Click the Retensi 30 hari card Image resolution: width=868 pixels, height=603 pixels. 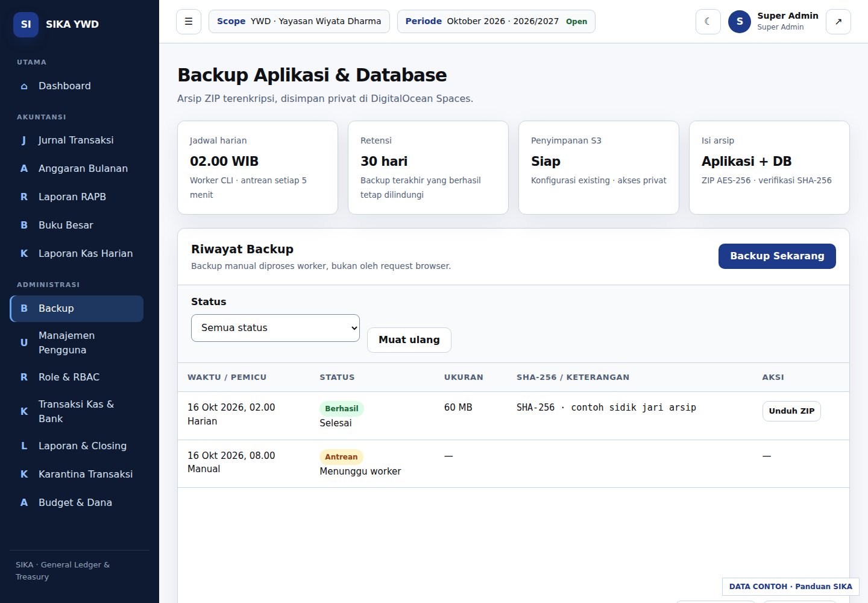[x=428, y=168]
